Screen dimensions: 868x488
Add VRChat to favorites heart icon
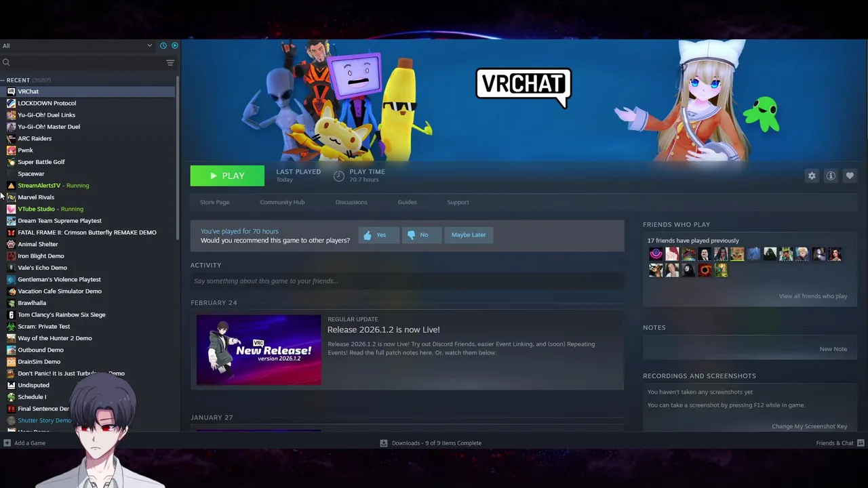click(x=850, y=176)
